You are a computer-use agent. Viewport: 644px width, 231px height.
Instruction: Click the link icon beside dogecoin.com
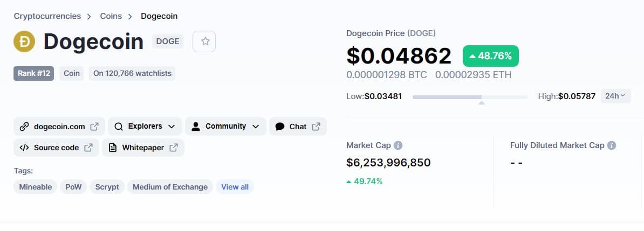(24, 127)
